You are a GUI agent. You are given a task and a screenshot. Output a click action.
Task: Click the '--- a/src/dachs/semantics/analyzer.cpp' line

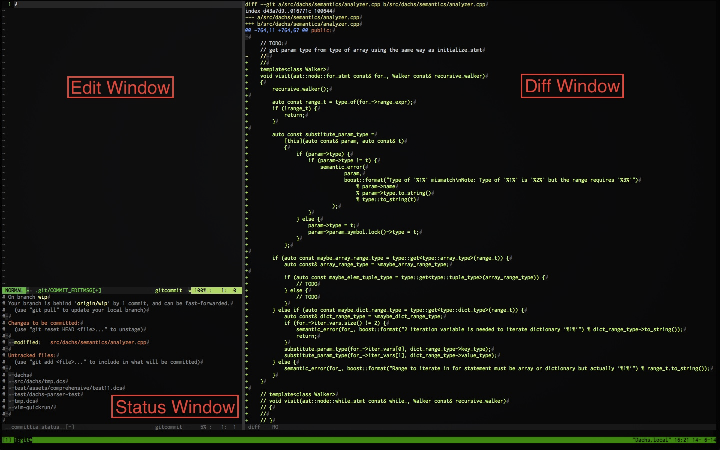click(x=304, y=17)
